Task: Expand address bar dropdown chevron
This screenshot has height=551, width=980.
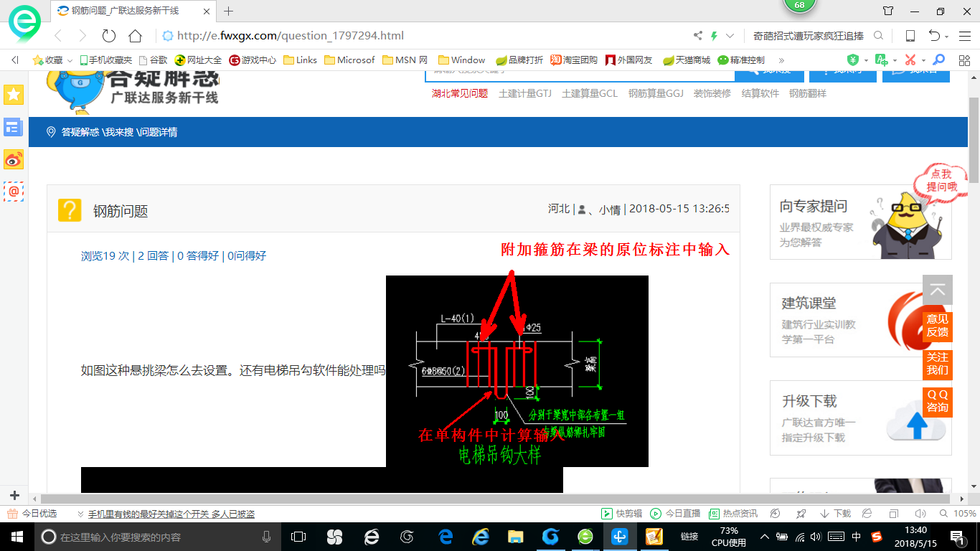Action: (730, 36)
